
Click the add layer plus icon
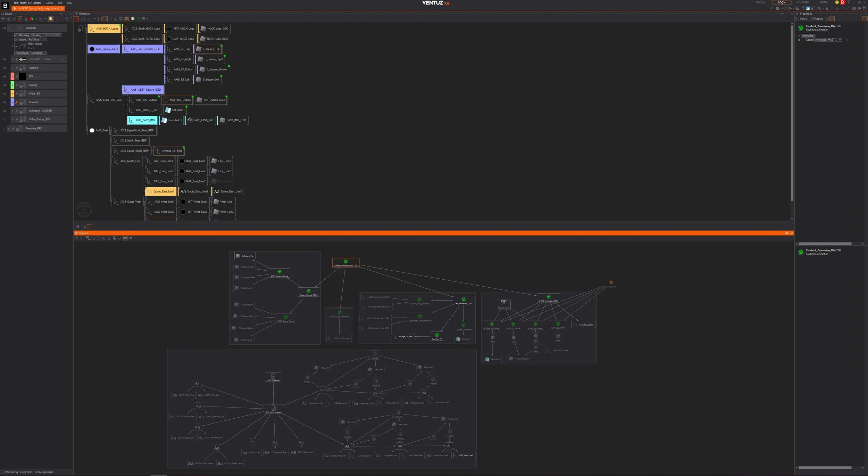point(2,19)
